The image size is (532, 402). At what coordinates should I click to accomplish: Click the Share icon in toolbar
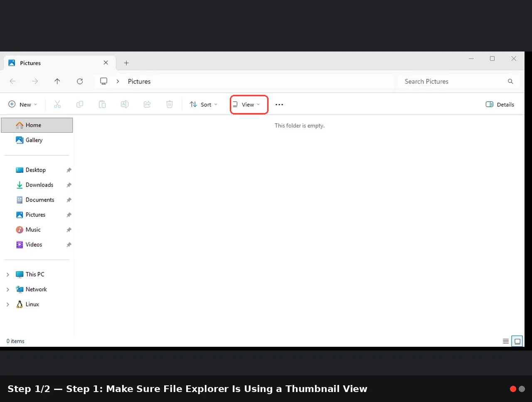coord(147,105)
